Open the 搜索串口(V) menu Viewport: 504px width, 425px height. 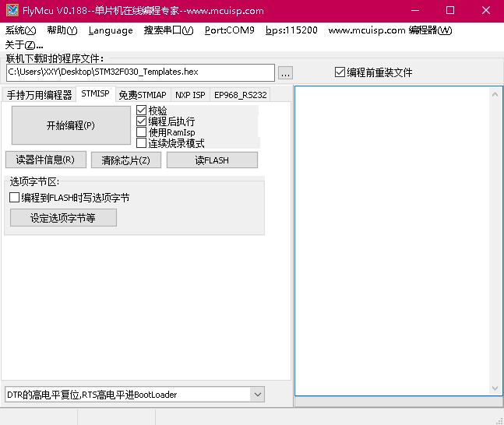[168, 30]
